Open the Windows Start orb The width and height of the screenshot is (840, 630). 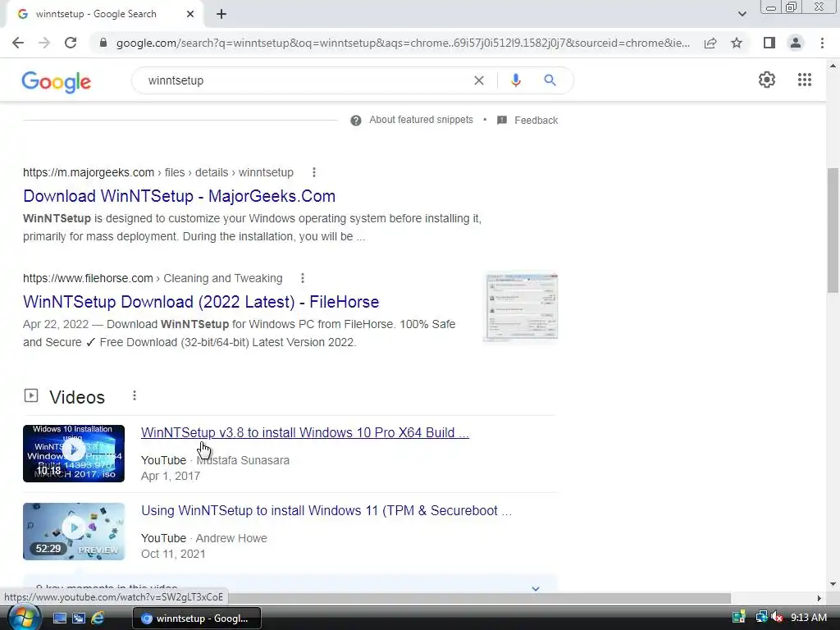(x=24, y=618)
